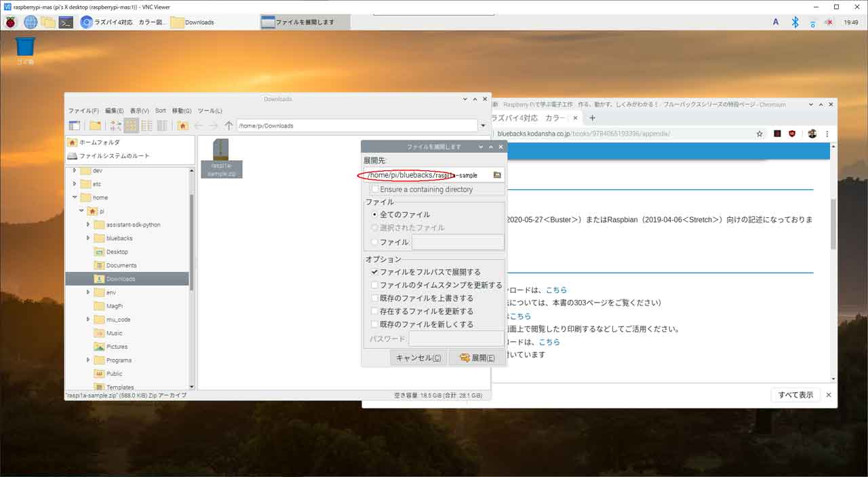
Task: Go back in file manager history
Action: click(x=198, y=126)
